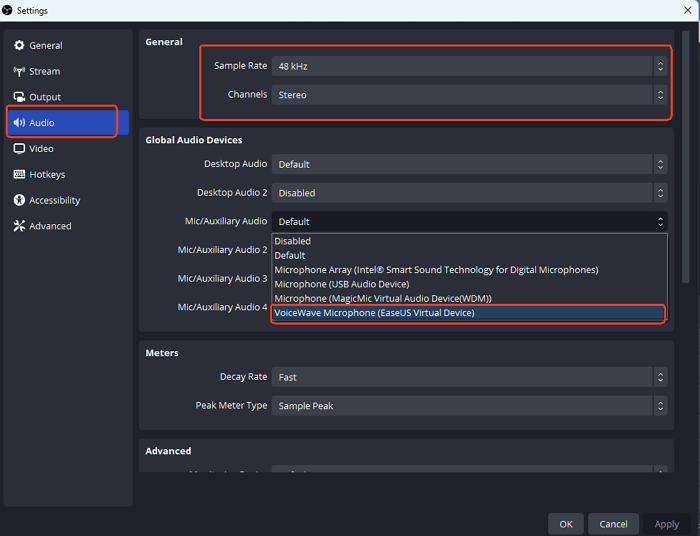The width and height of the screenshot is (700, 536).
Task: Open the Sample Rate dropdown
Action: (x=469, y=66)
